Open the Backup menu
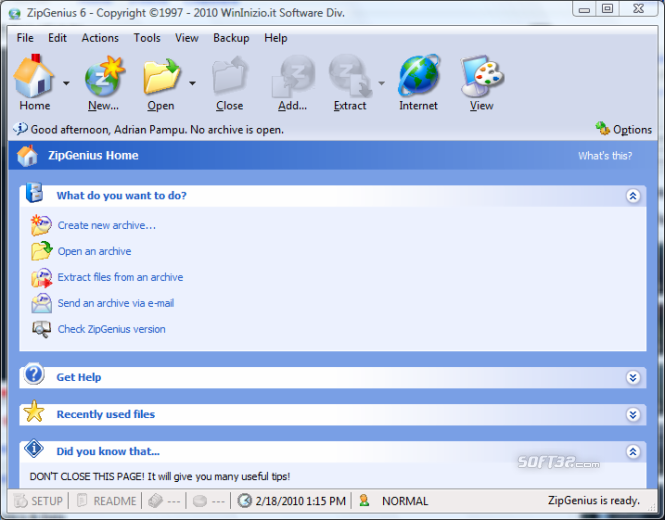The width and height of the screenshot is (665, 520). coord(231,38)
